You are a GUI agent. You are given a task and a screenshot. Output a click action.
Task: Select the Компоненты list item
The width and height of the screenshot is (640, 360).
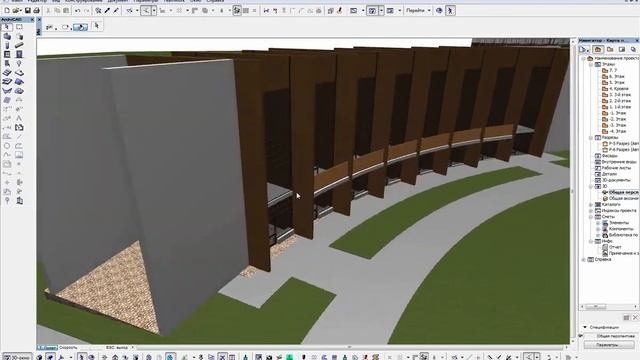[618, 229]
